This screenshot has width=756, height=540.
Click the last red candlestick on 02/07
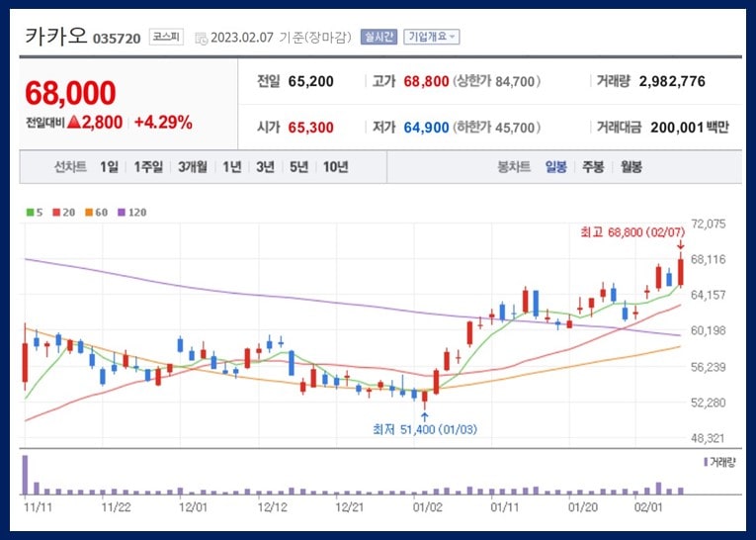[x=681, y=272]
